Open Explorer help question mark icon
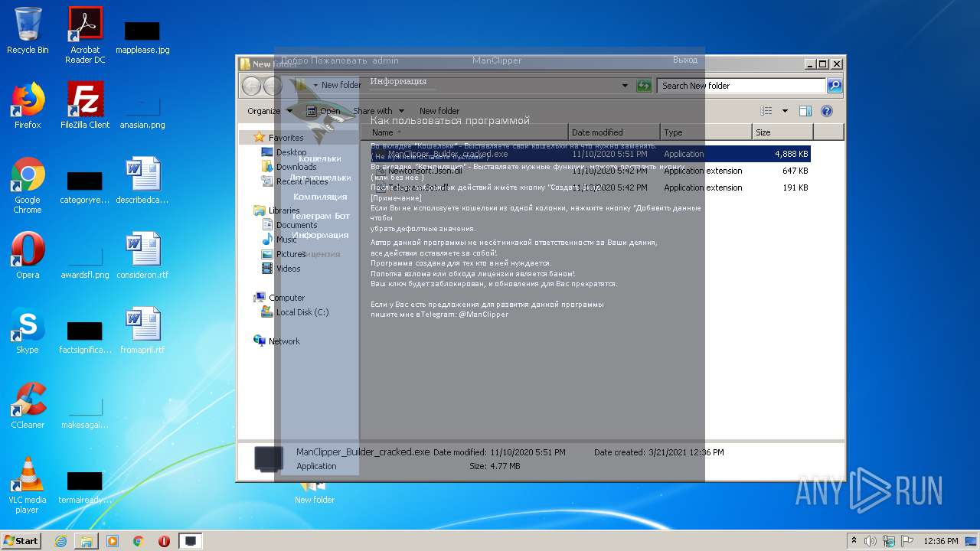980x551 pixels. [x=827, y=111]
